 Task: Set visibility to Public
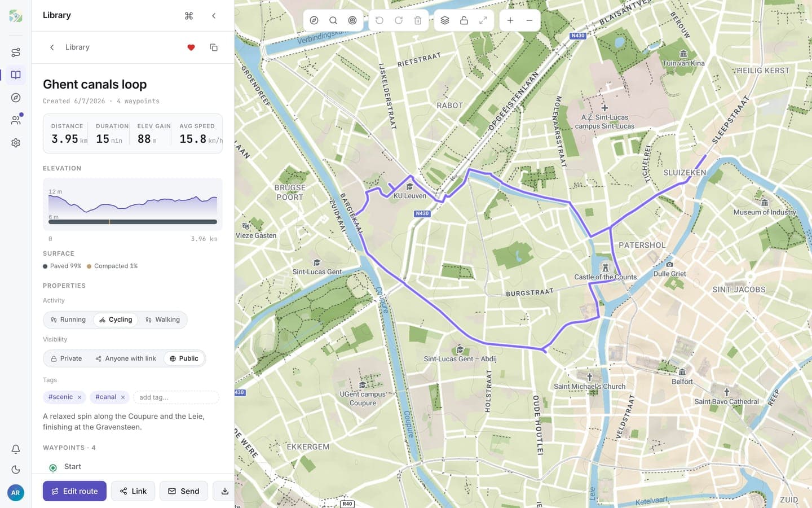184,358
